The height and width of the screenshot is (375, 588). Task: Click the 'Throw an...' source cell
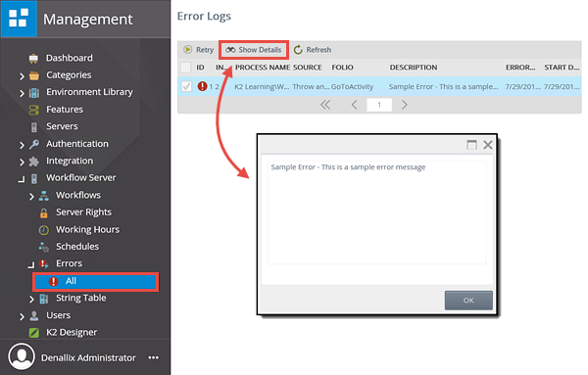click(x=311, y=86)
